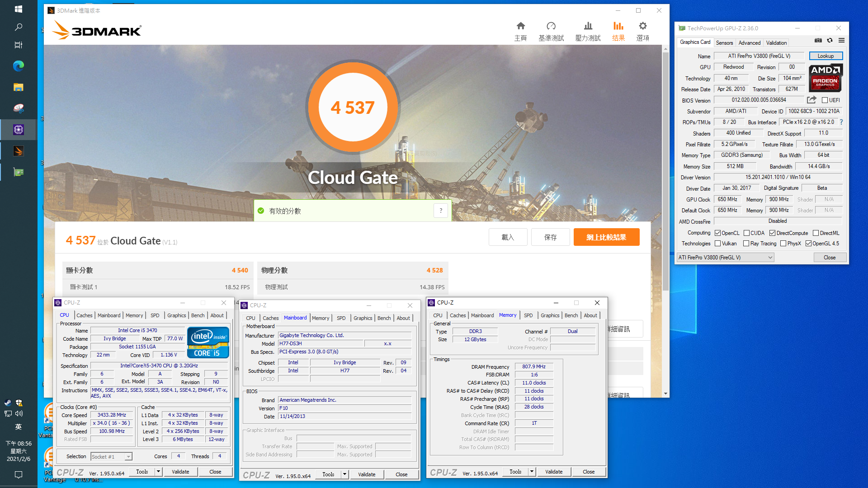Click the 3DMark vertical scrollbar thumb
868x488 pixels.
[x=665, y=172]
